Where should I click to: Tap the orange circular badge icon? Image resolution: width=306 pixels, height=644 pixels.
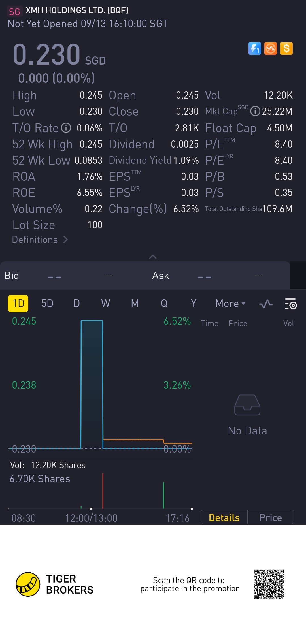click(x=271, y=48)
